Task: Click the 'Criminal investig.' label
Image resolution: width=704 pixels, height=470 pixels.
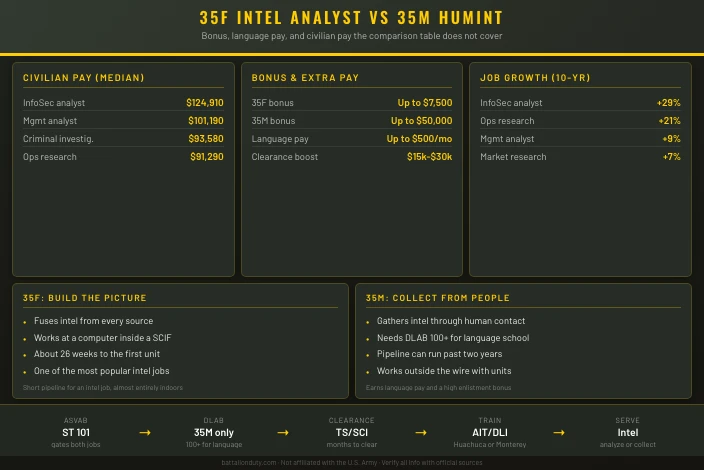Action: (x=58, y=139)
